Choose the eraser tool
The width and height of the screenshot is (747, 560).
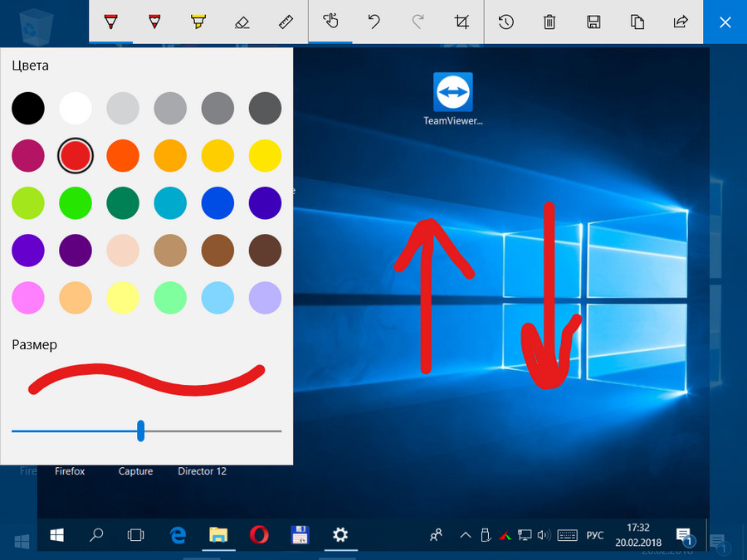pos(242,22)
